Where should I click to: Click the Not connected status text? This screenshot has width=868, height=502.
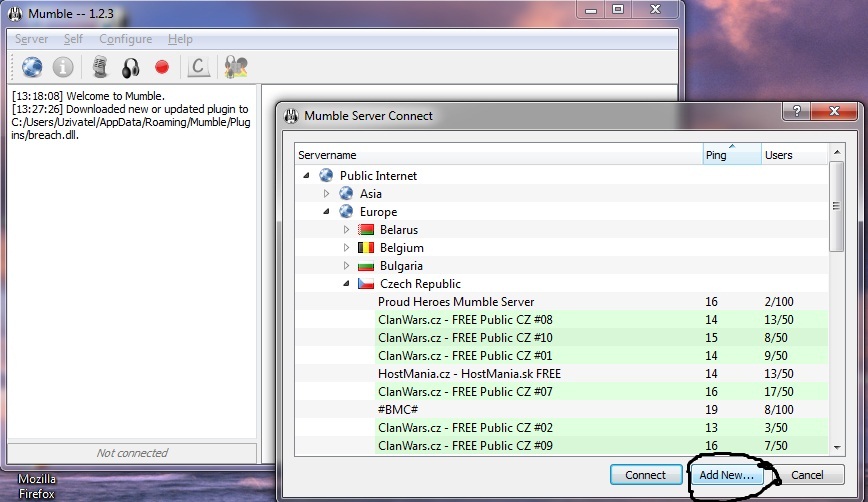pyautogui.click(x=132, y=453)
